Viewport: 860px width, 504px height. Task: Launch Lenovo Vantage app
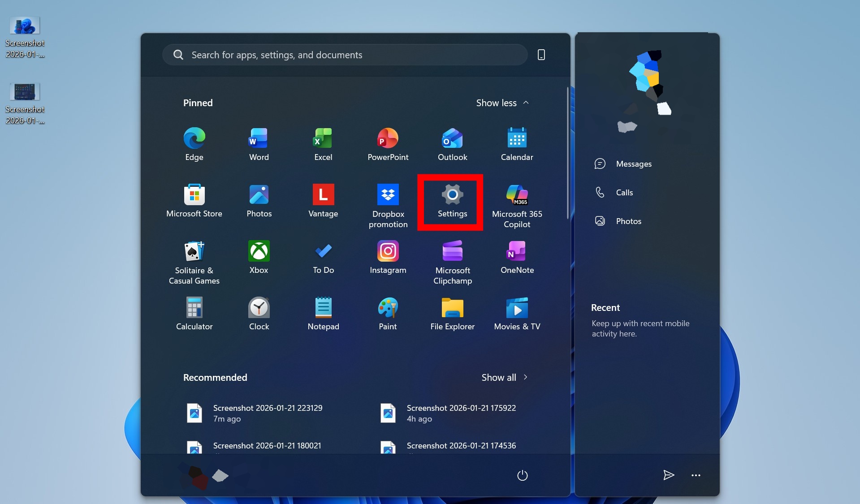tap(323, 201)
